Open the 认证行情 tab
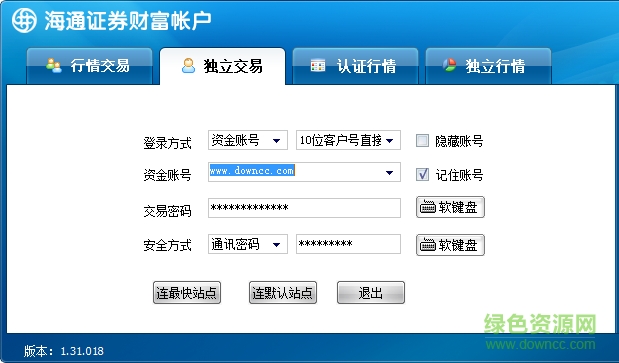 click(x=355, y=66)
